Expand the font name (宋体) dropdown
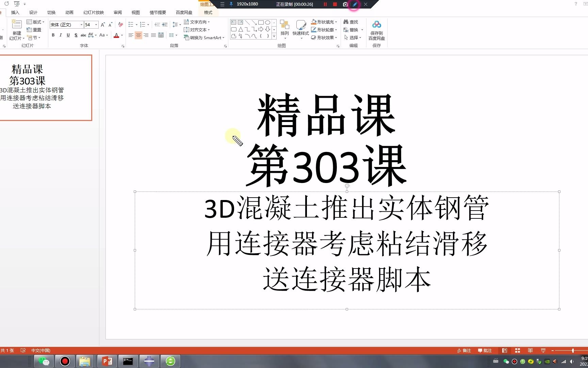The image size is (588, 368). (x=81, y=25)
